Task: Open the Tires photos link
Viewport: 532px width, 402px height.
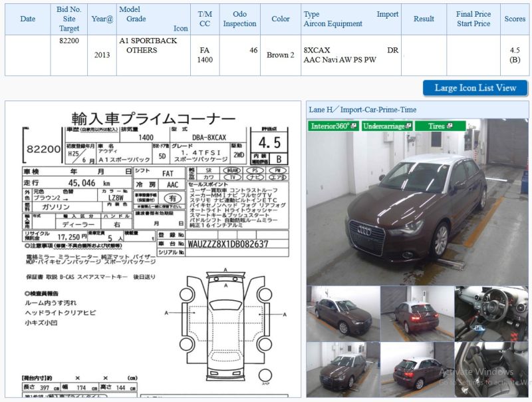Action: pyautogui.click(x=440, y=126)
